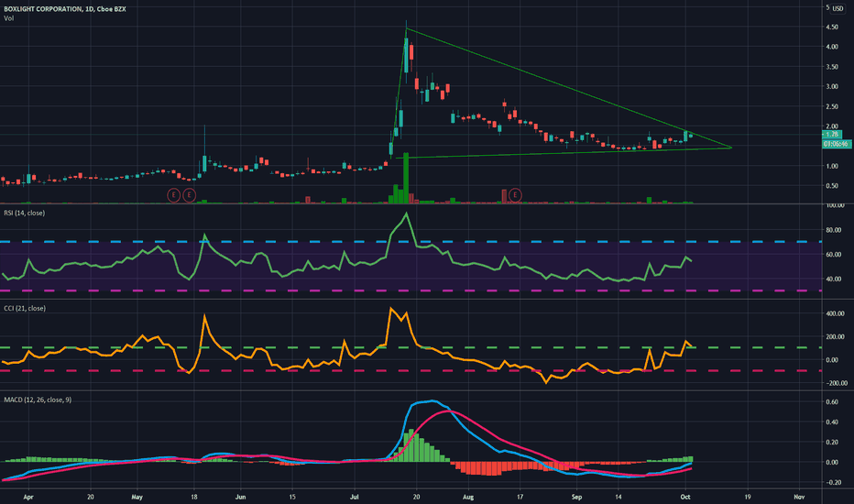The width and height of the screenshot is (854, 504).
Task: Click the -0.20 MACD axis label
Action: pyautogui.click(x=831, y=483)
